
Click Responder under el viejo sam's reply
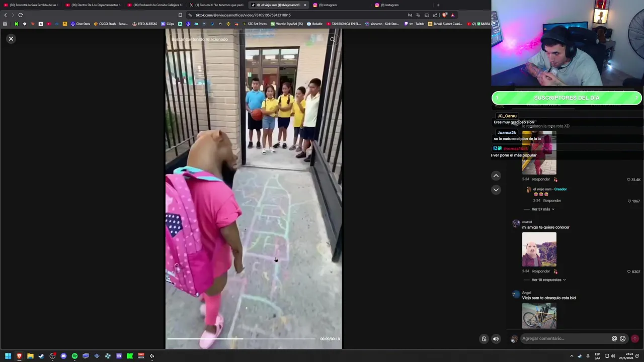(x=552, y=201)
